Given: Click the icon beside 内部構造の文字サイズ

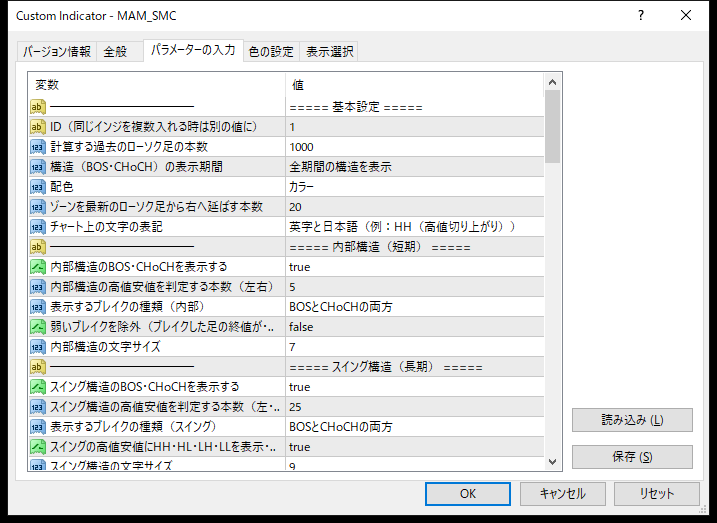Looking at the screenshot, I should click(38, 347).
